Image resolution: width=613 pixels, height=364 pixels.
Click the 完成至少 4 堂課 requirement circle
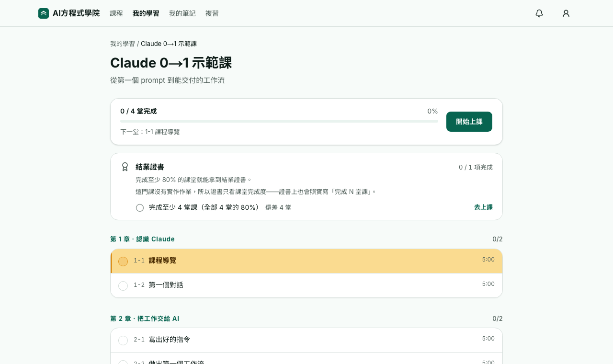(x=140, y=208)
